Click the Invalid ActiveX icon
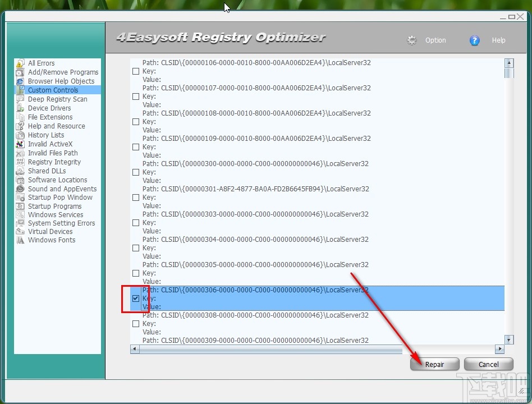This screenshot has width=532, height=404. [x=20, y=144]
